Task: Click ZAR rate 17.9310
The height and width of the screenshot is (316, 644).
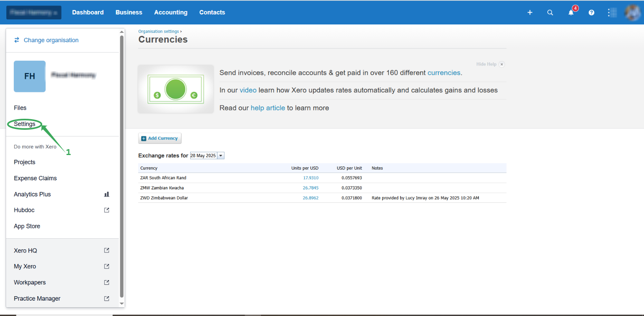Action: coord(311,178)
